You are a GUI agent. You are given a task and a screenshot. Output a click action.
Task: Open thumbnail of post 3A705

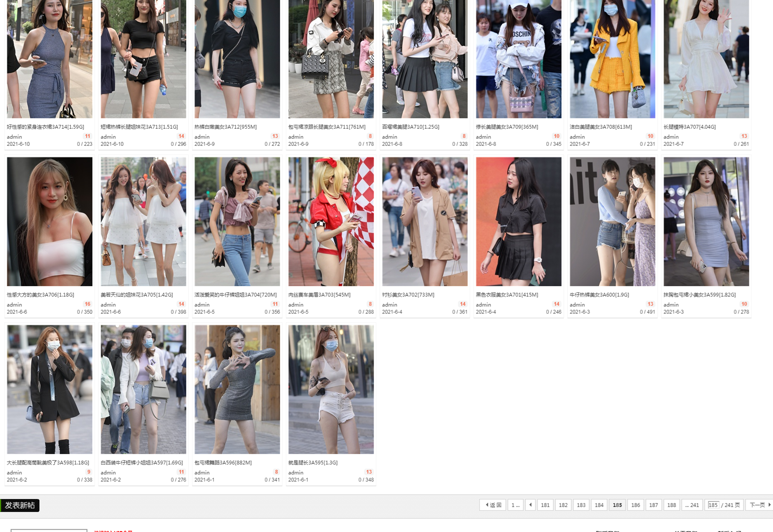(x=143, y=222)
